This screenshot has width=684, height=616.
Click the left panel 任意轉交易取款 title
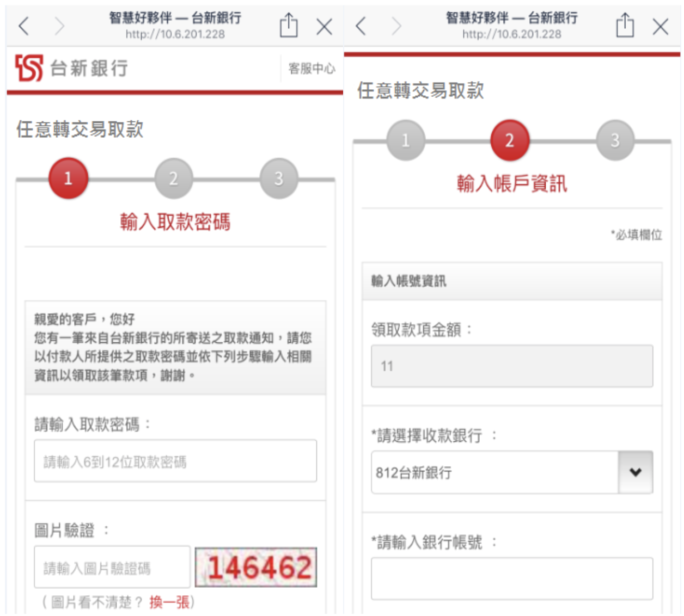pos(80,129)
